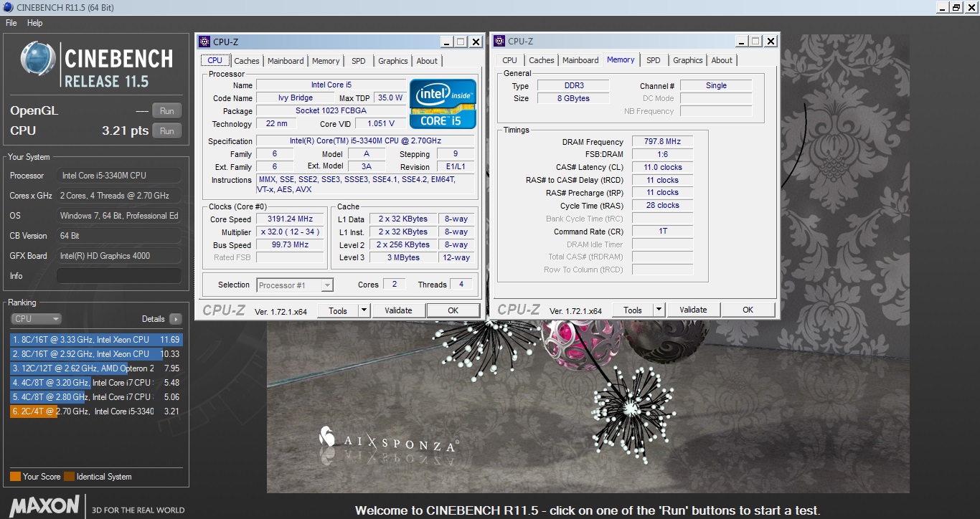This screenshot has width=980, height=519.
Task: Click the Command Rate value 1T
Action: 662,232
